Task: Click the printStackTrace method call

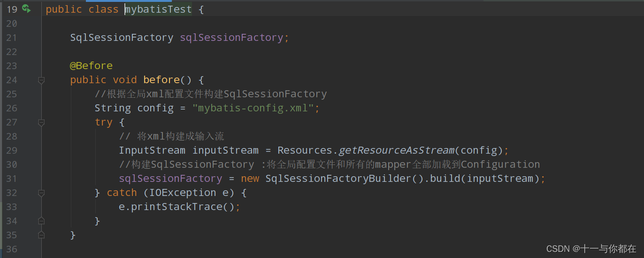Action: point(177,207)
